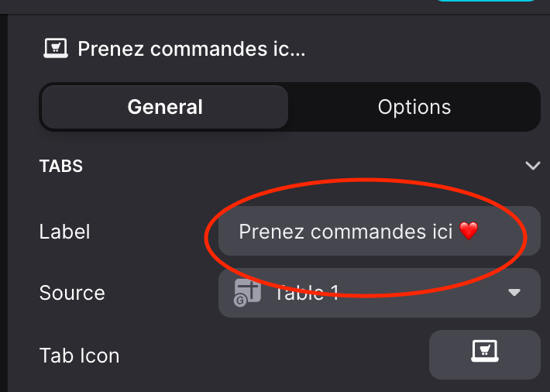Switch to the Options tab

pyautogui.click(x=414, y=107)
